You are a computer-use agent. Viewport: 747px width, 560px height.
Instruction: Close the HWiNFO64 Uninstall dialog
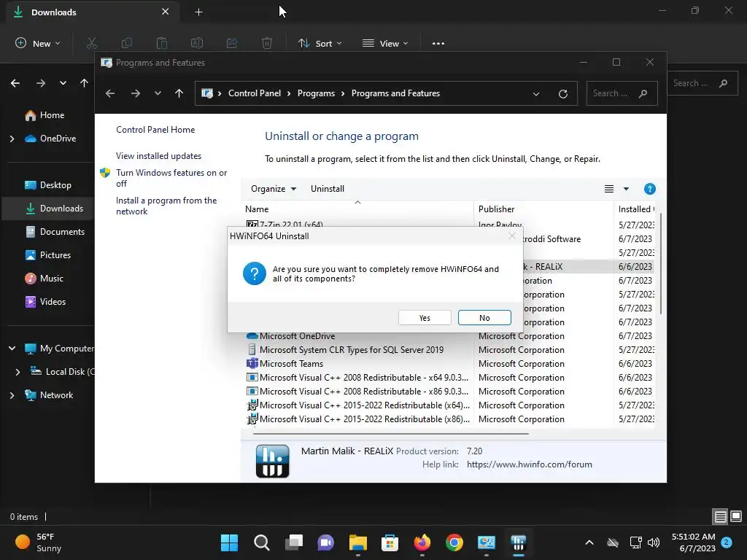[511, 236]
